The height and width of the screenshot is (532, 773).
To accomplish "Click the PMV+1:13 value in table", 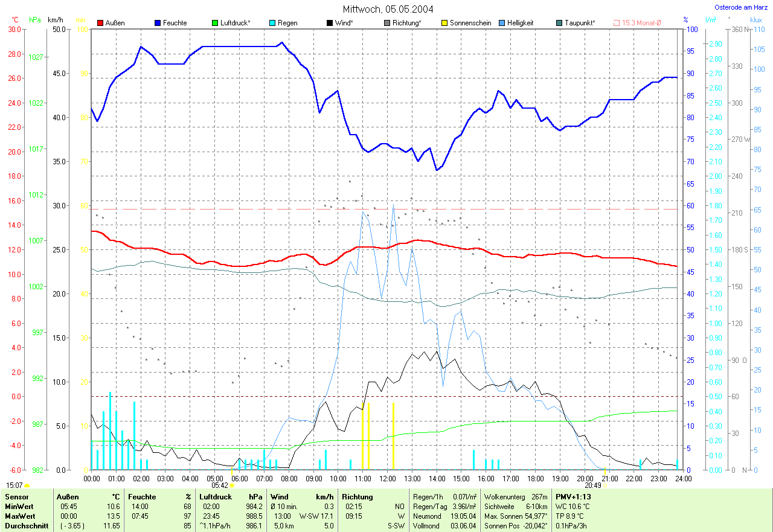I will [x=573, y=496].
